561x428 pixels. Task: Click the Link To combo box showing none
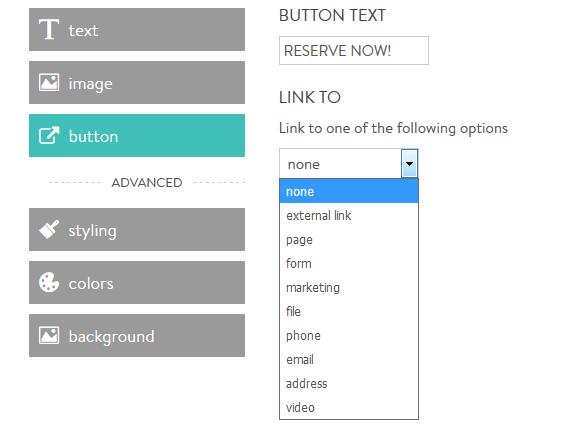tap(348, 164)
